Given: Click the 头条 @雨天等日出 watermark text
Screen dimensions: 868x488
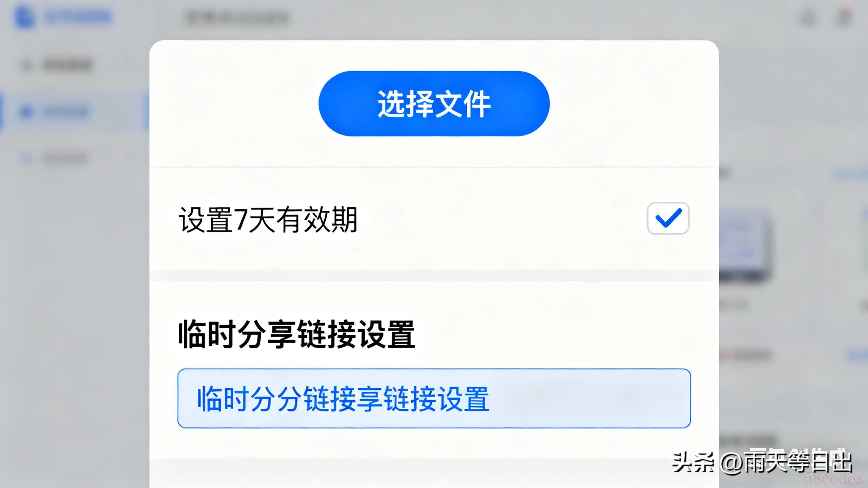Looking at the screenshot, I should click(x=762, y=462).
